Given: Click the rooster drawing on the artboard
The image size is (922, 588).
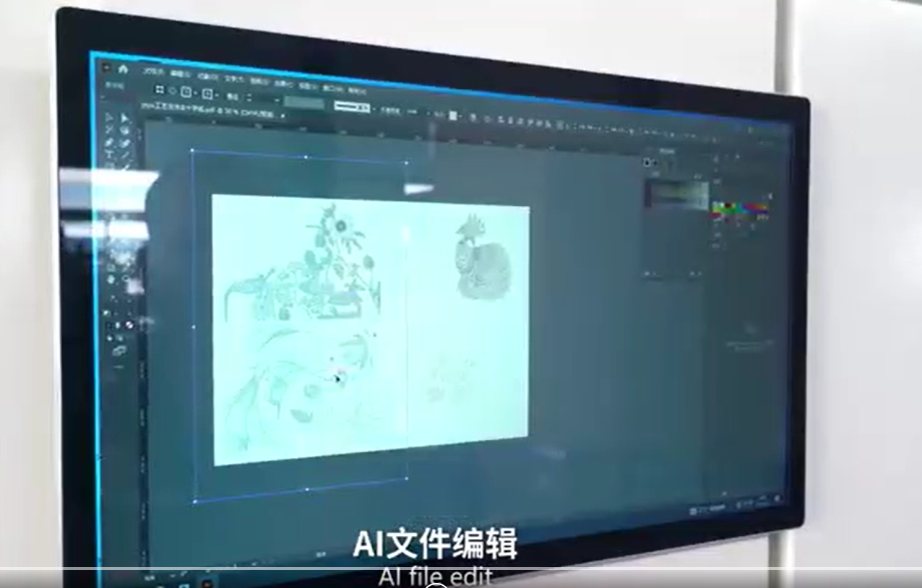Looking at the screenshot, I should tap(479, 259).
